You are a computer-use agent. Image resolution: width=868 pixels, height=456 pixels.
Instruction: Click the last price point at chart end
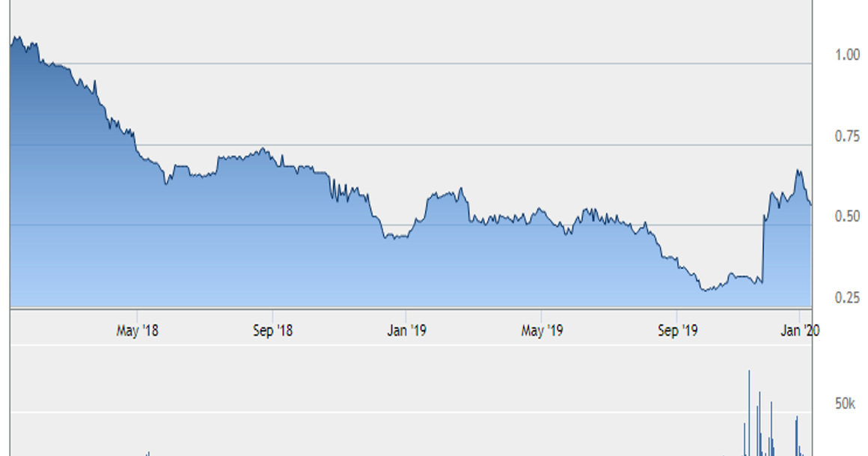811,204
